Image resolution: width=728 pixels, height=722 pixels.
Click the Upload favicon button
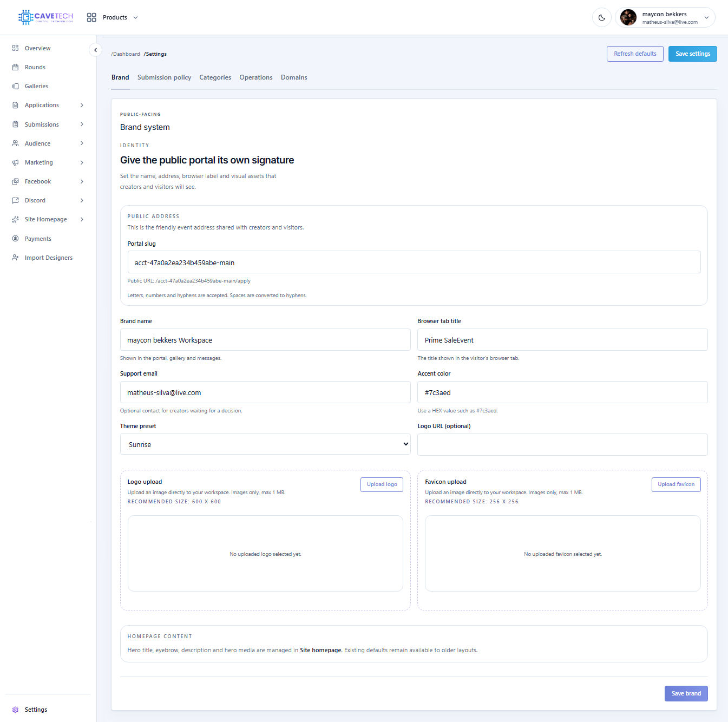coord(676,484)
